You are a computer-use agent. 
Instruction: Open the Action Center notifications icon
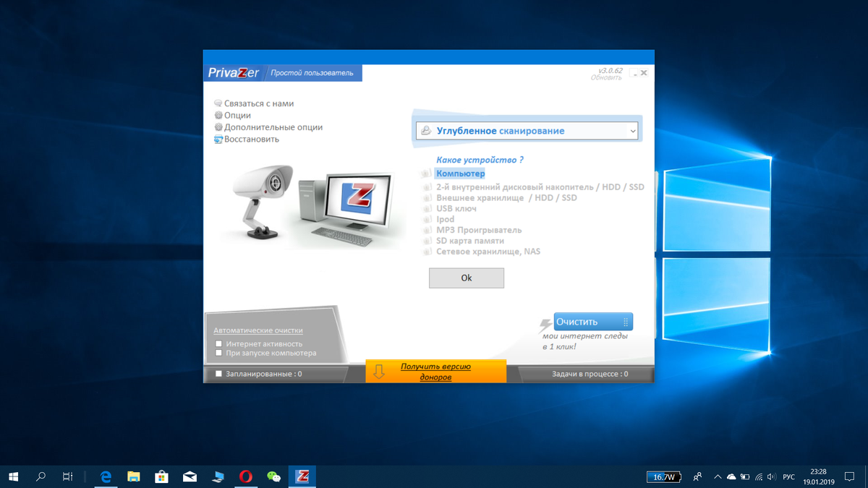pos(849,476)
